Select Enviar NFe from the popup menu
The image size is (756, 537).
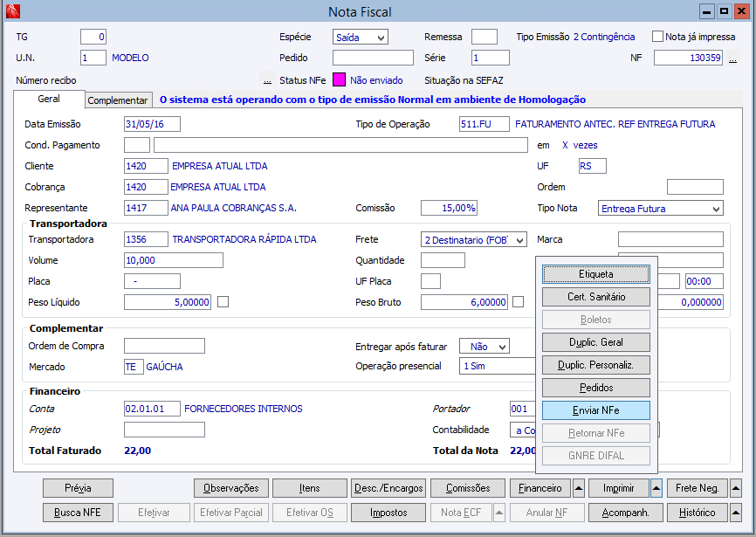pos(596,410)
